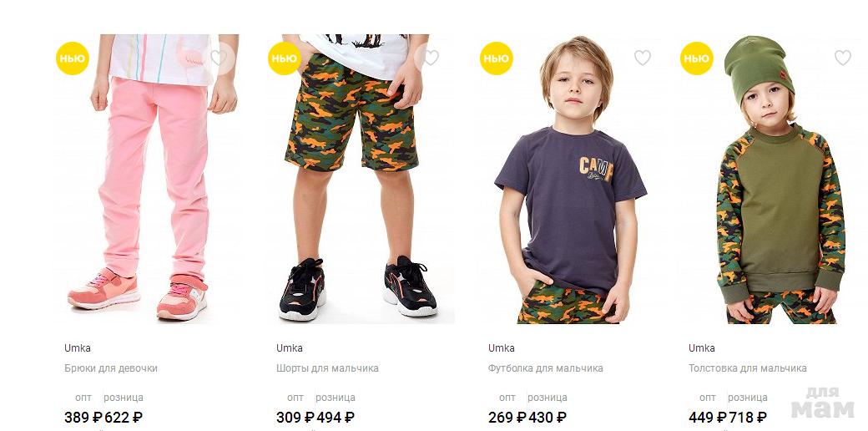Open 'Толстовка для мальчика' product link

pyautogui.click(x=747, y=368)
